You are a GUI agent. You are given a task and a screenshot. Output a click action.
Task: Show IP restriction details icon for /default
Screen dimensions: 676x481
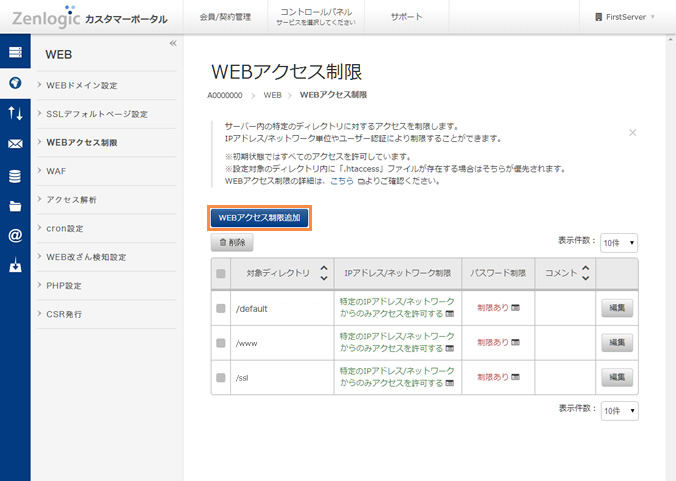tap(450, 314)
